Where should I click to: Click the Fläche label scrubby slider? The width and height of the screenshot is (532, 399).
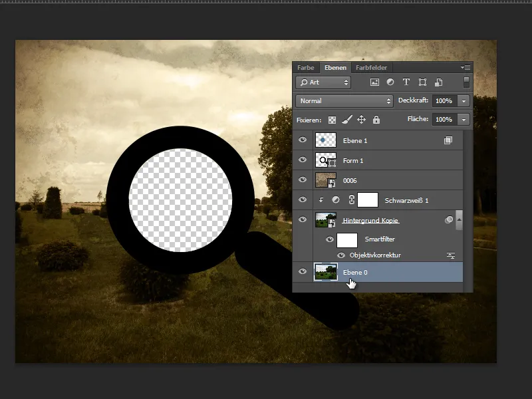(418, 119)
